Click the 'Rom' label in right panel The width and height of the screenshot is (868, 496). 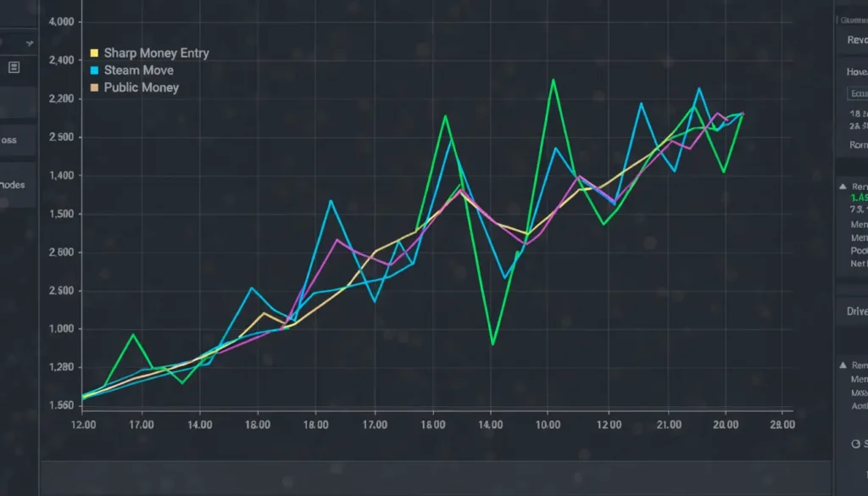click(x=859, y=145)
